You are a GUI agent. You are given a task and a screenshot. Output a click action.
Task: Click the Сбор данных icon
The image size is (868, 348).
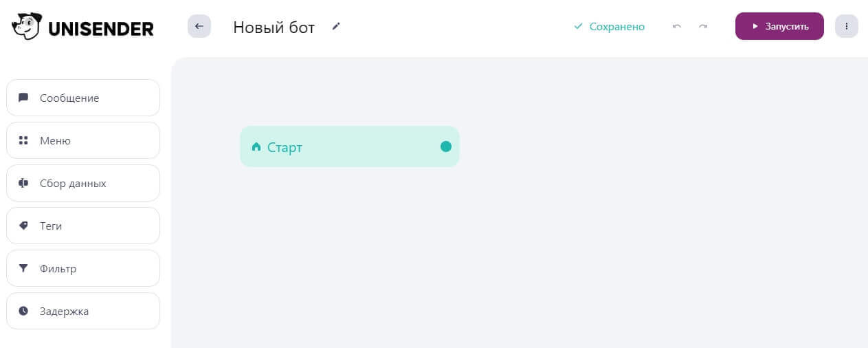point(23,183)
